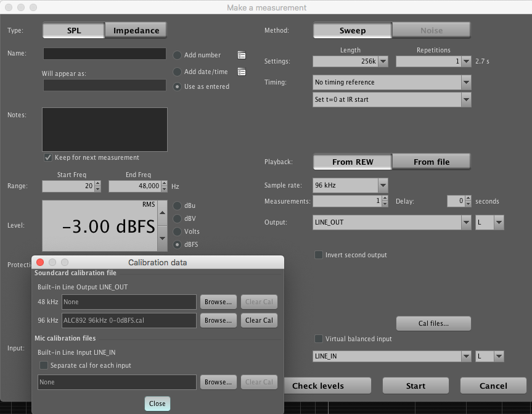Toggle Keep for next measurement checkbox
Image resolution: width=532 pixels, height=414 pixels.
[48, 157]
